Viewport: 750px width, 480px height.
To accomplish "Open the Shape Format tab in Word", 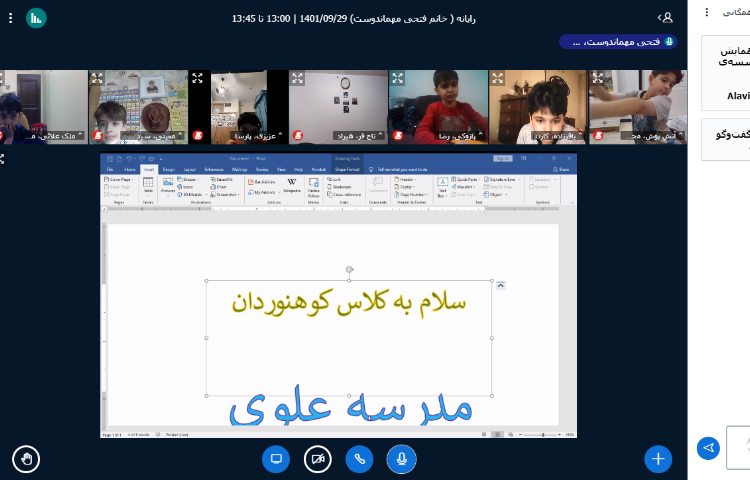I will [347, 170].
